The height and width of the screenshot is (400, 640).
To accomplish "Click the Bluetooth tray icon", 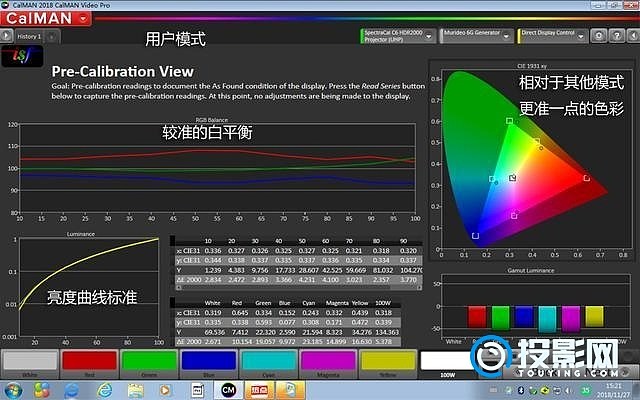I will point(521,391).
